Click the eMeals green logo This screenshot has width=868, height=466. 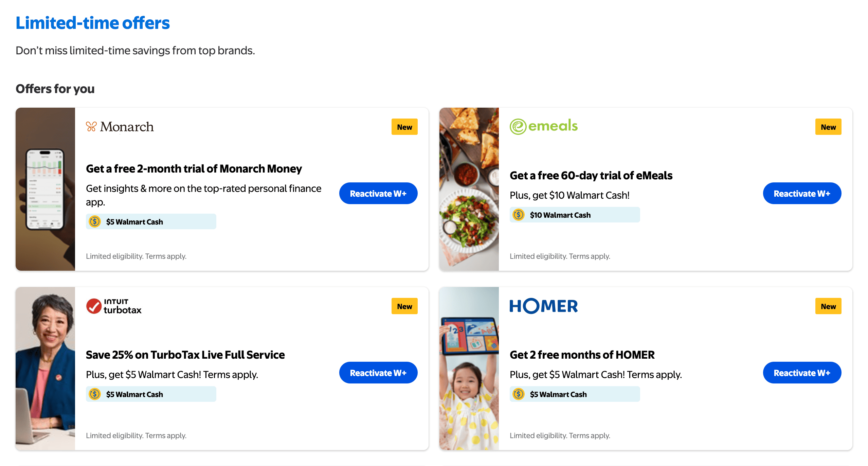pos(543,126)
